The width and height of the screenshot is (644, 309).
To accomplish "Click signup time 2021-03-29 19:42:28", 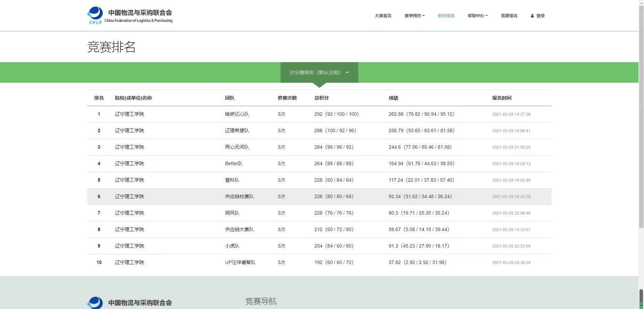I will (511, 197).
